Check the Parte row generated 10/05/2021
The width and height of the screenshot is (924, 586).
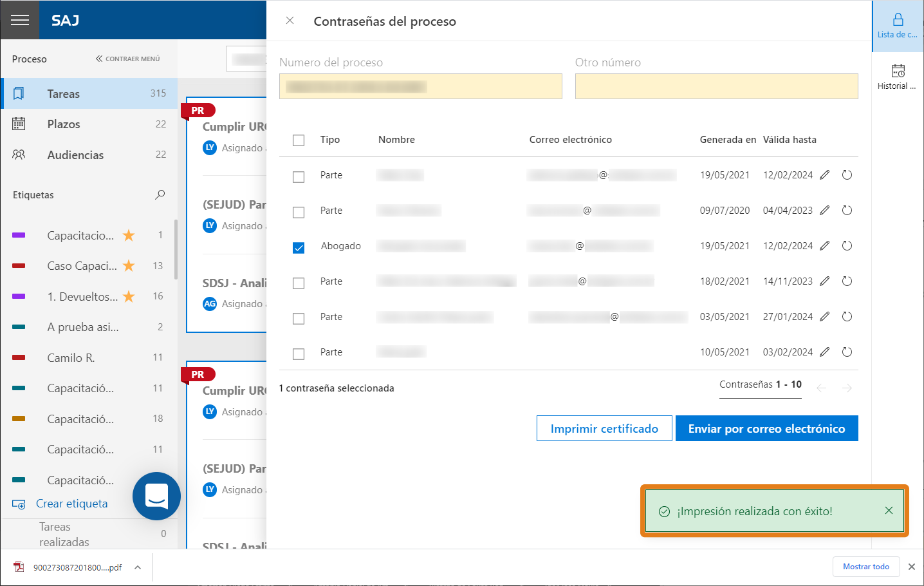tap(299, 354)
